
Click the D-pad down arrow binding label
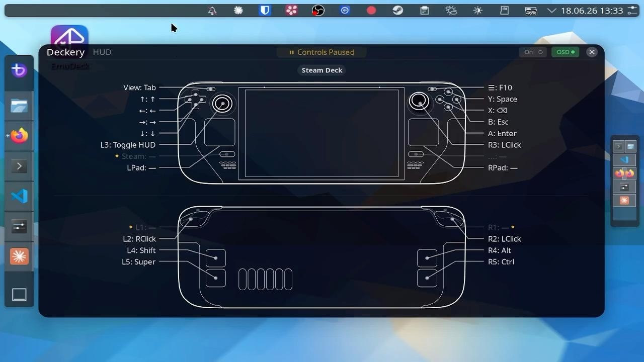[148, 133]
